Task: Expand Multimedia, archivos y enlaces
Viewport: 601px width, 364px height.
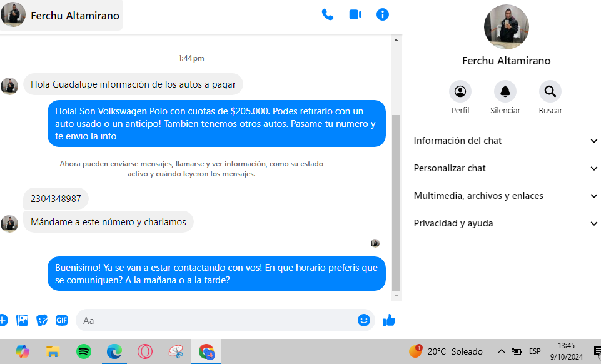Action: (x=506, y=196)
